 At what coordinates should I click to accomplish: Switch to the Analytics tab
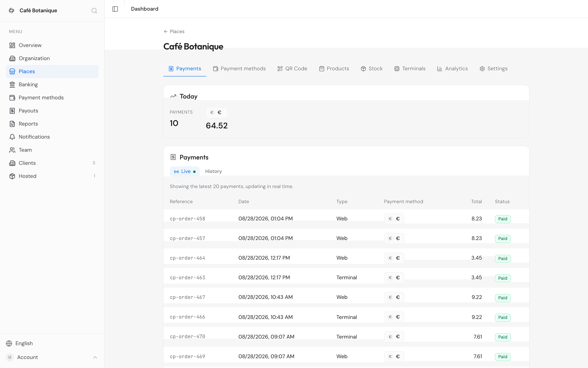(x=452, y=69)
